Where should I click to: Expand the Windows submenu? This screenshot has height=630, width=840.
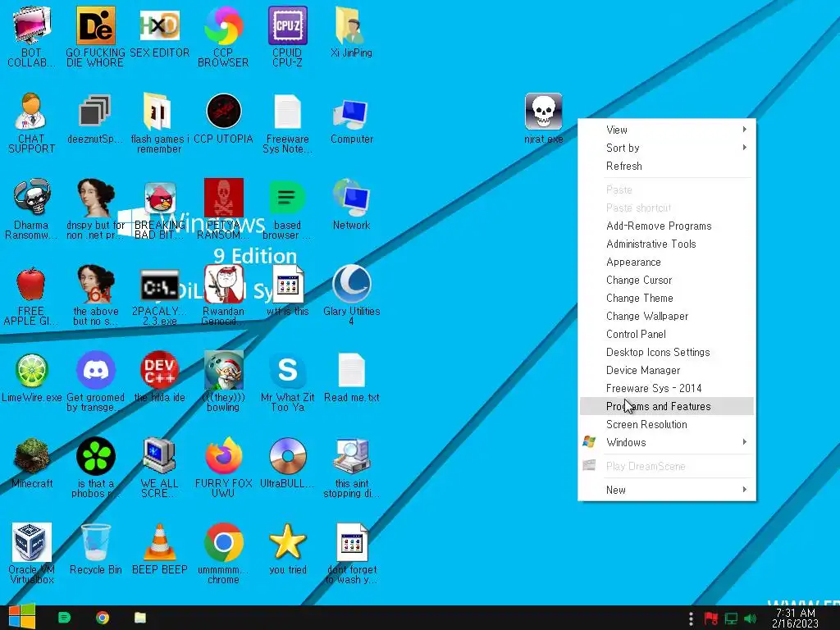tap(666, 442)
